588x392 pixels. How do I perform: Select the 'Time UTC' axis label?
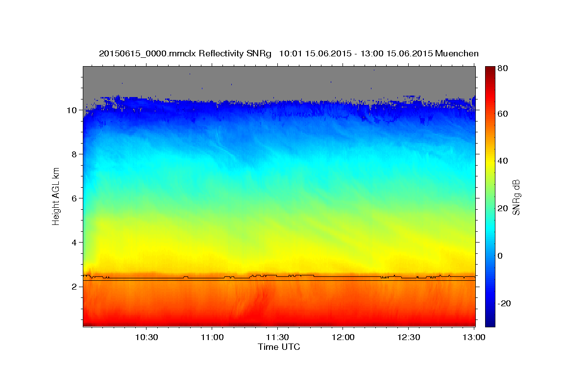pyautogui.click(x=279, y=347)
